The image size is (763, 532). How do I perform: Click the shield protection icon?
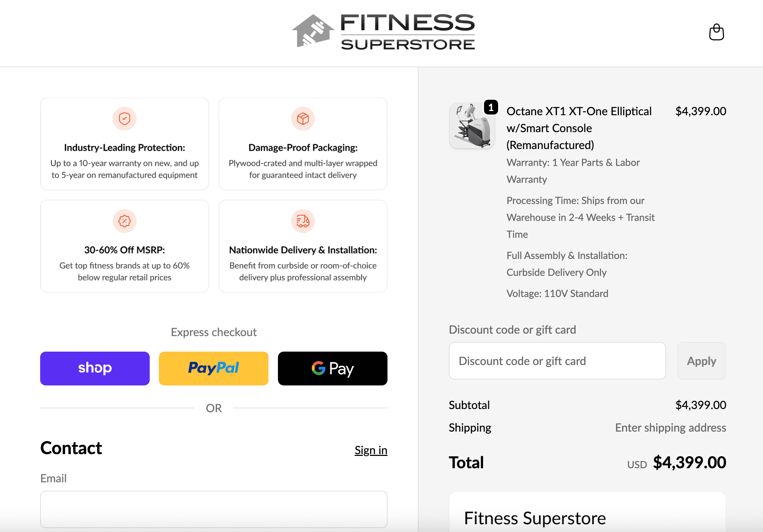tap(124, 119)
